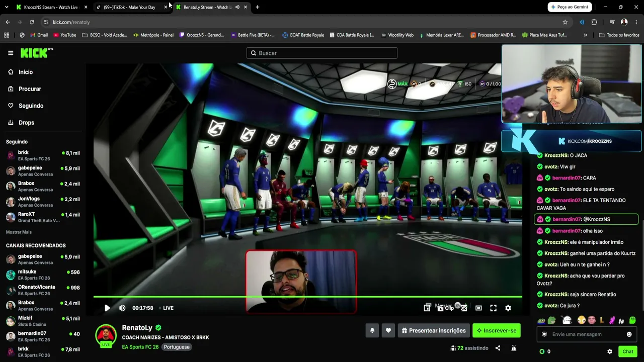644x362 pixels.
Task: Click Presentear inscrições gift button
Action: coord(433,330)
